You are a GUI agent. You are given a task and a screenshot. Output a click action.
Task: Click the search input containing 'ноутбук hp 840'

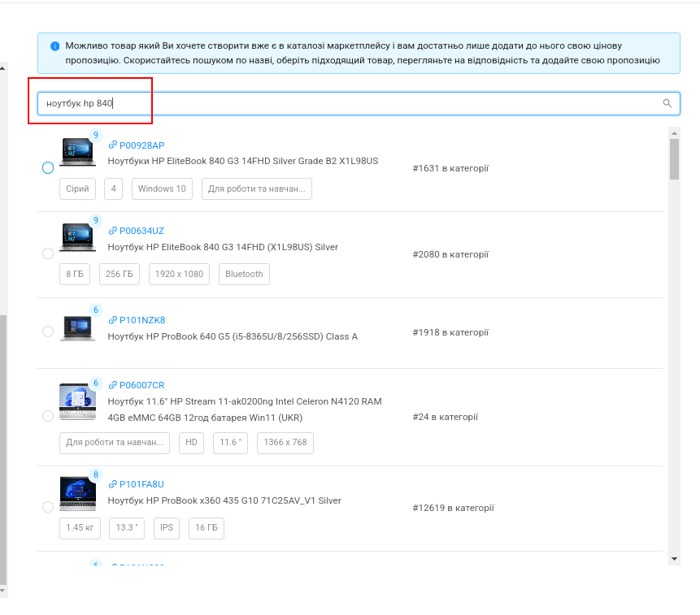click(350, 103)
